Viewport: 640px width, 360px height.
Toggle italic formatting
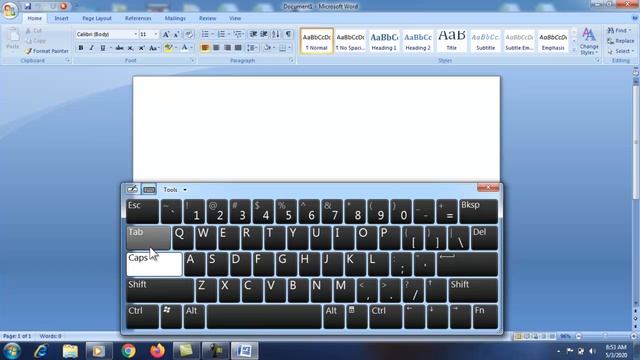[92, 48]
